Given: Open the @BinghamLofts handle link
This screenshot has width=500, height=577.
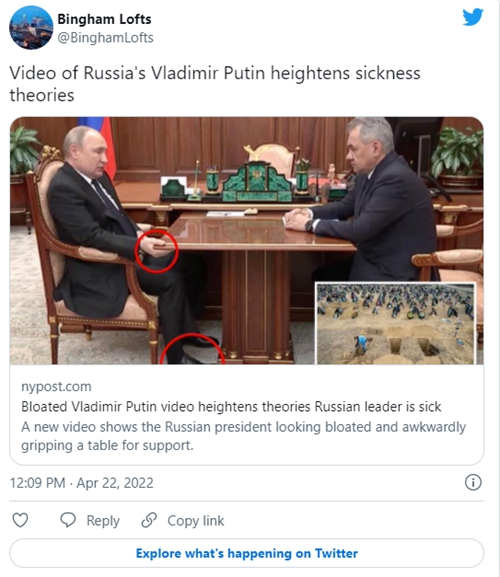Looking at the screenshot, I should [106, 38].
